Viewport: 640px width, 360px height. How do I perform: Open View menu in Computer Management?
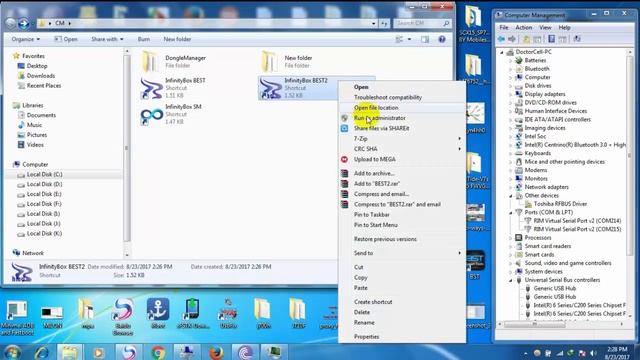pyautogui.click(x=545, y=27)
